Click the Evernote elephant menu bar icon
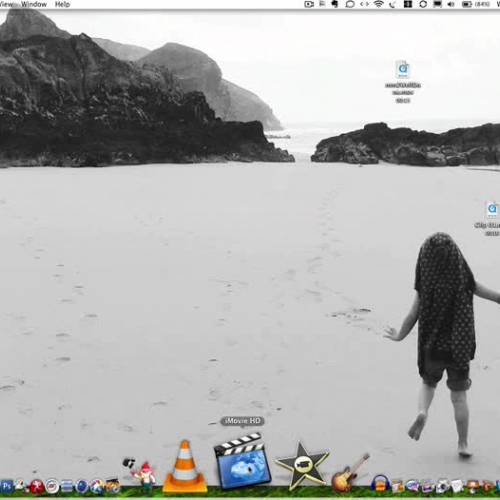The height and width of the screenshot is (500, 500). [x=335, y=4]
